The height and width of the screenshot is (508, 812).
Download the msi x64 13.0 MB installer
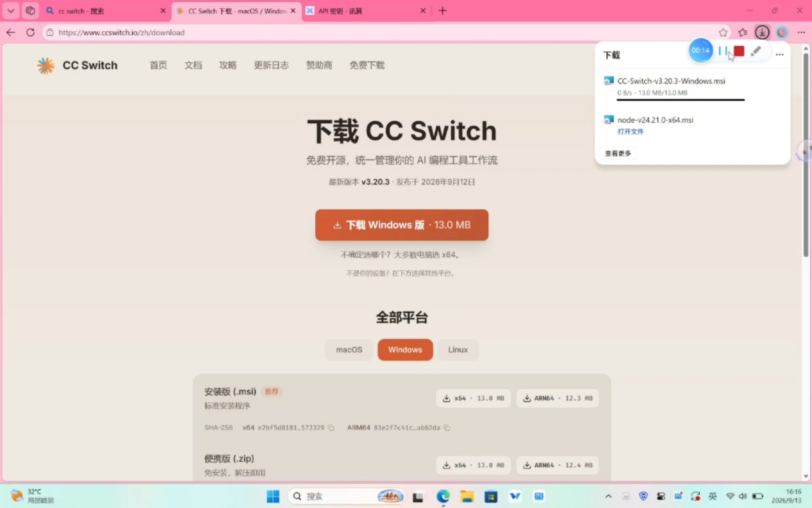474,398
